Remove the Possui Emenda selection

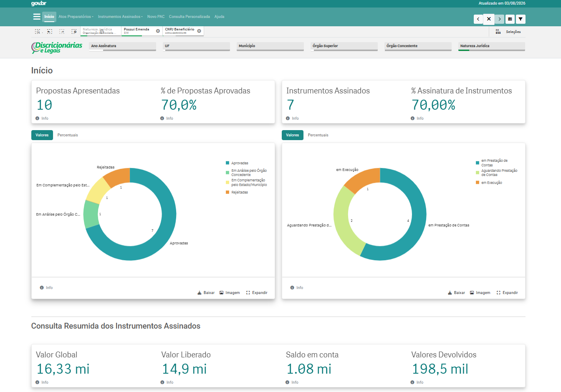(158, 31)
